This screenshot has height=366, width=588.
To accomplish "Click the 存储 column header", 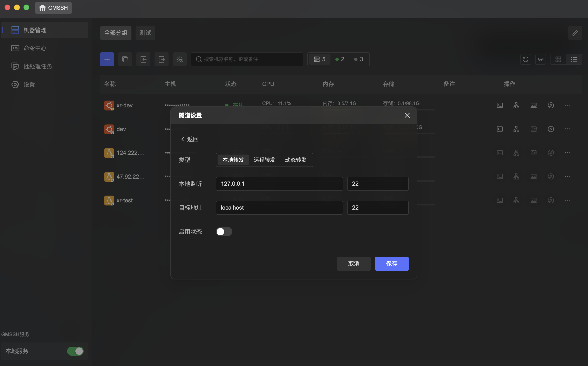I will tap(389, 84).
